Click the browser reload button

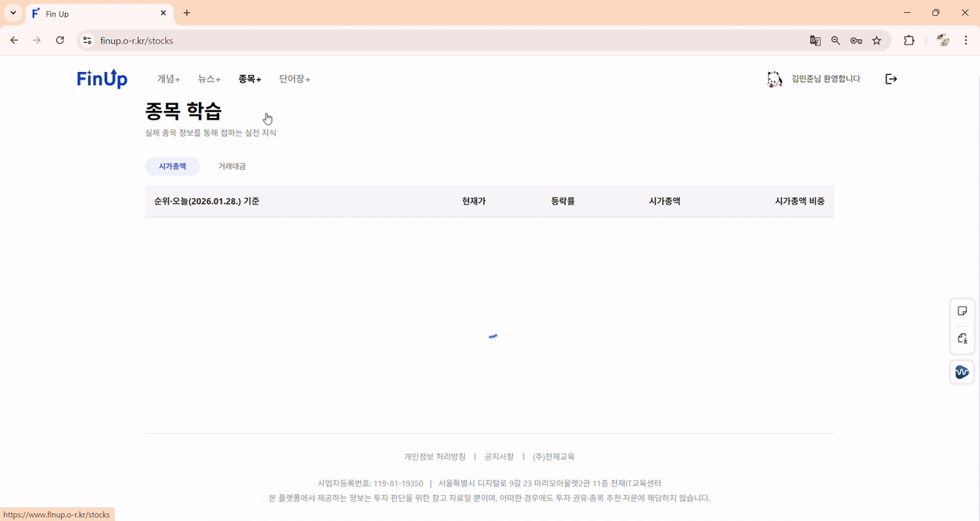[x=60, y=40]
